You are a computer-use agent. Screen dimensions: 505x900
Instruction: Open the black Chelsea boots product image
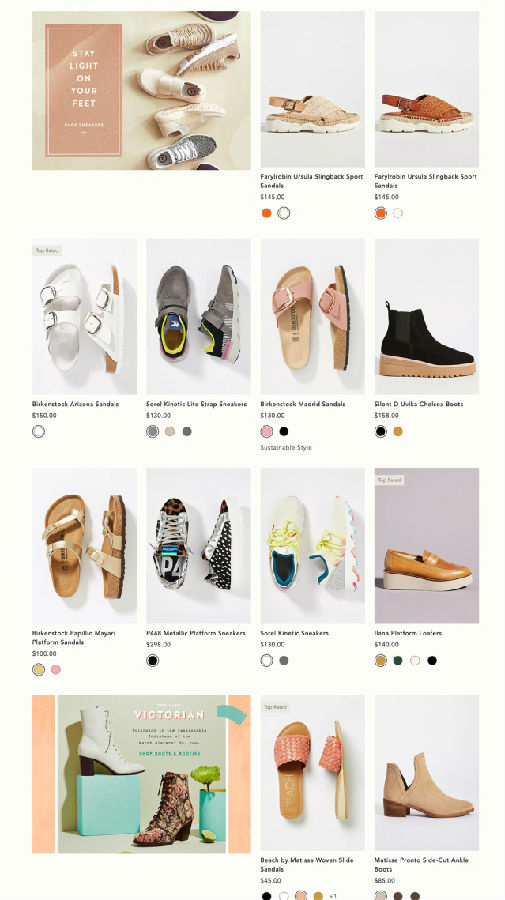click(x=427, y=316)
